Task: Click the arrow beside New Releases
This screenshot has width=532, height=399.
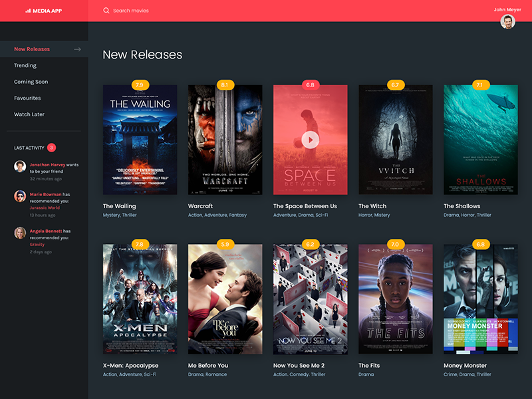Action: pyautogui.click(x=78, y=49)
